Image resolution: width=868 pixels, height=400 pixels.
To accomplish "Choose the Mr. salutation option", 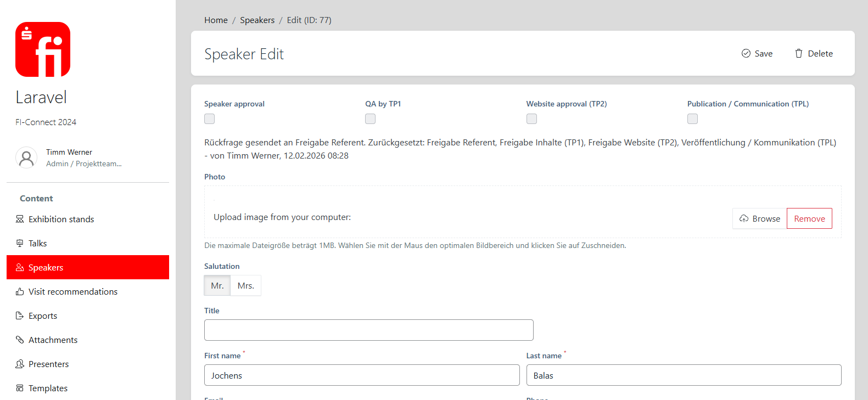I will (x=217, y=286).
